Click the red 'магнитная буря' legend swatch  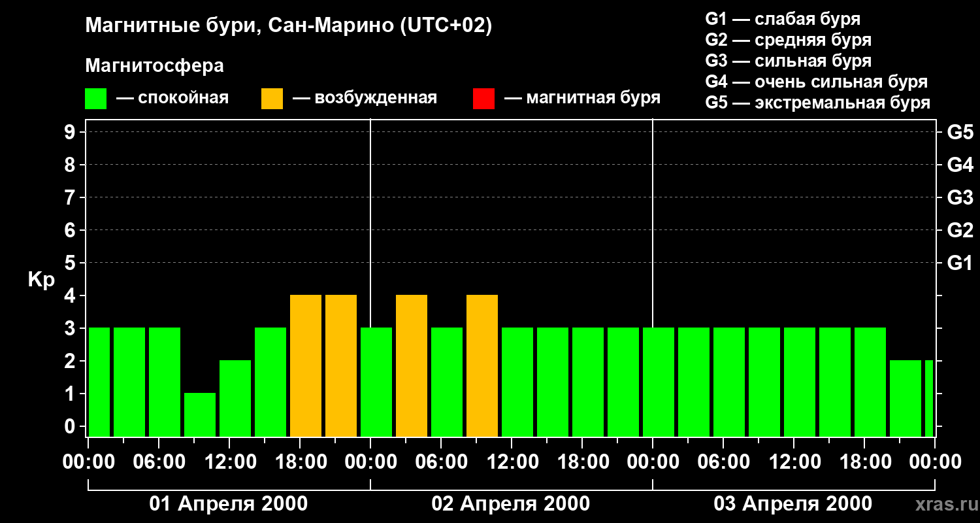483,99
